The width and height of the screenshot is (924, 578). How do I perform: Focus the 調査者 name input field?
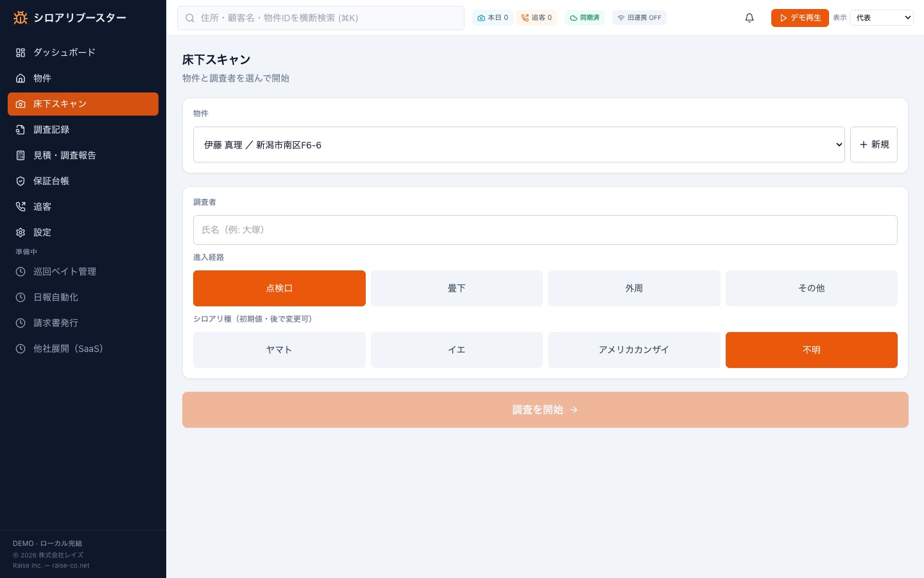tap(545, 230)
